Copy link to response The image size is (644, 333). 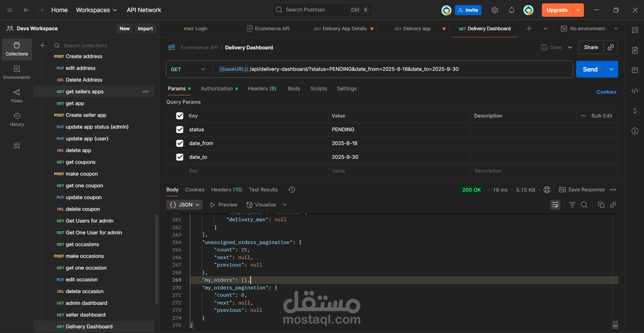click(613, 205)
